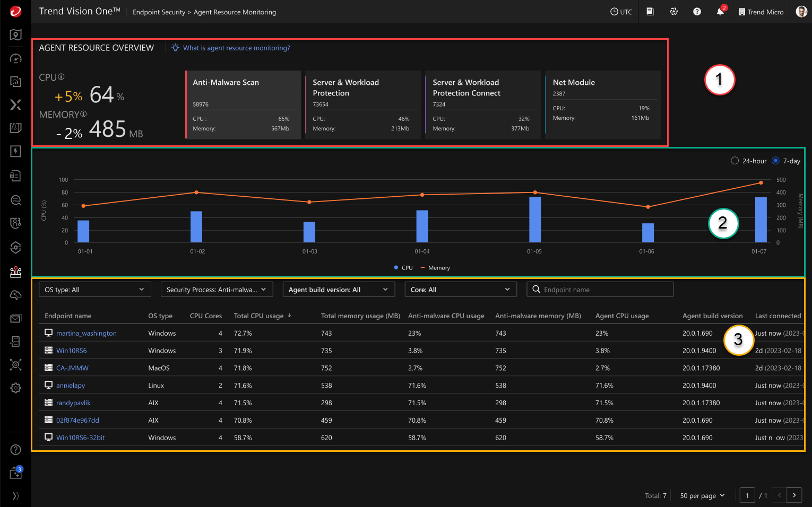Open the Search magnifier icon in sidebar
This screenshot has height=507, width=812.
[x=15, y=200]
